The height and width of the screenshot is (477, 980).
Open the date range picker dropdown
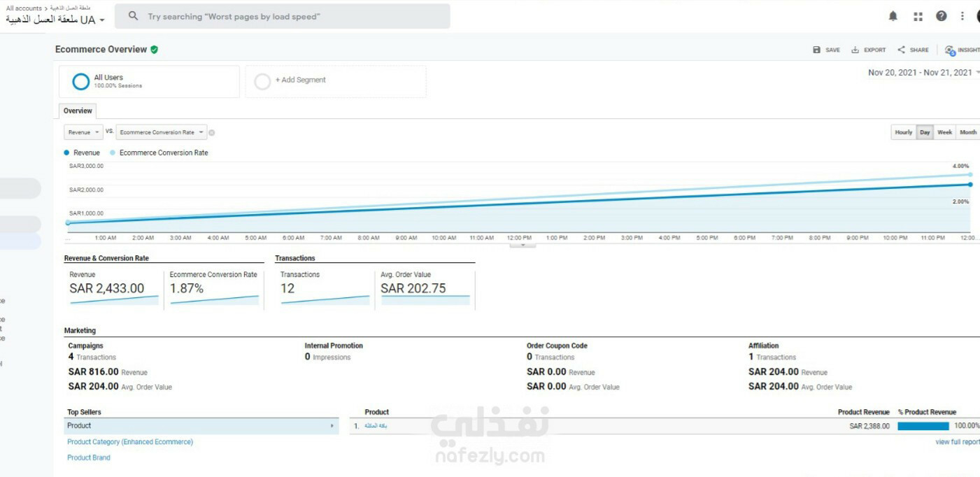click(x=923, y=73)
